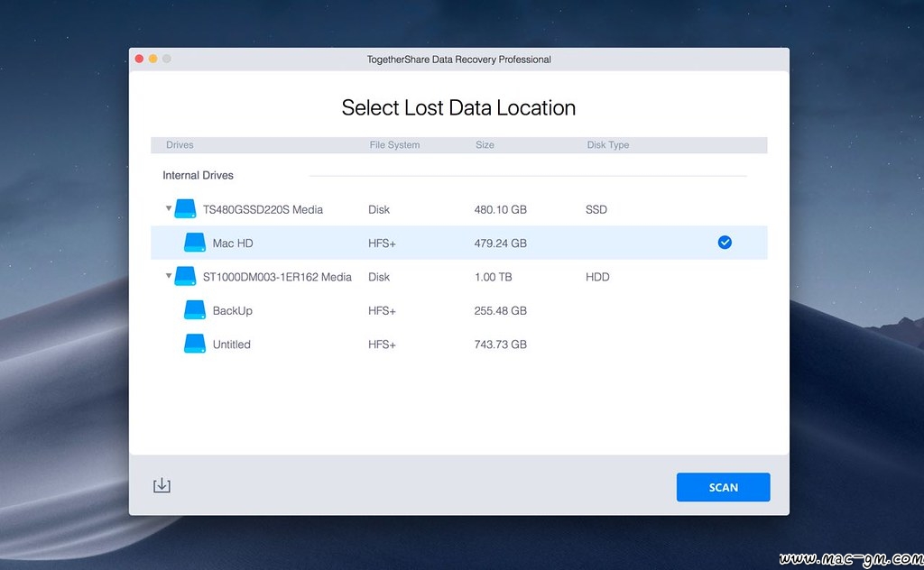This screenshot has width=924, height=570.
Task: Select the Untitled volume name
Action: point(232,345)
